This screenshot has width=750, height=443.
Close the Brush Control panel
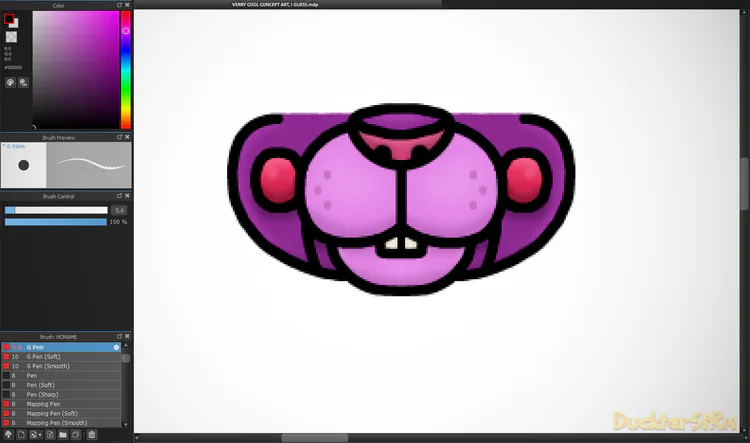127,196
